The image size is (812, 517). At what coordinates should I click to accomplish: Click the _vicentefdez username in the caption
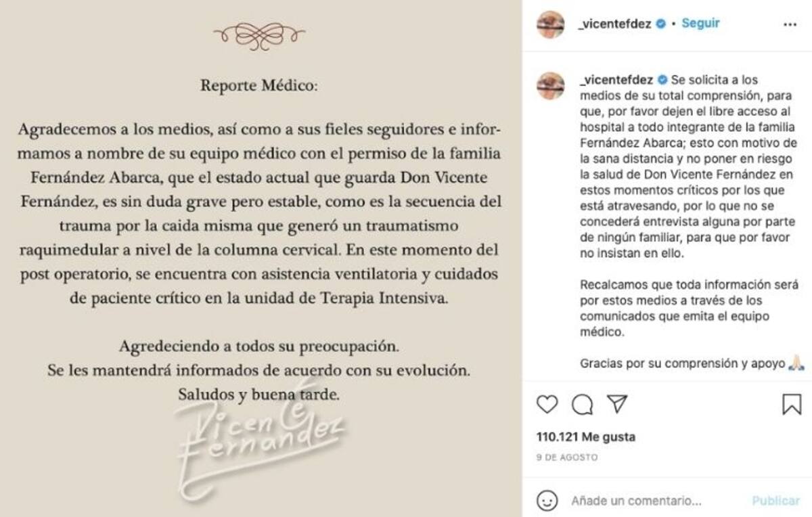point(615,80)
